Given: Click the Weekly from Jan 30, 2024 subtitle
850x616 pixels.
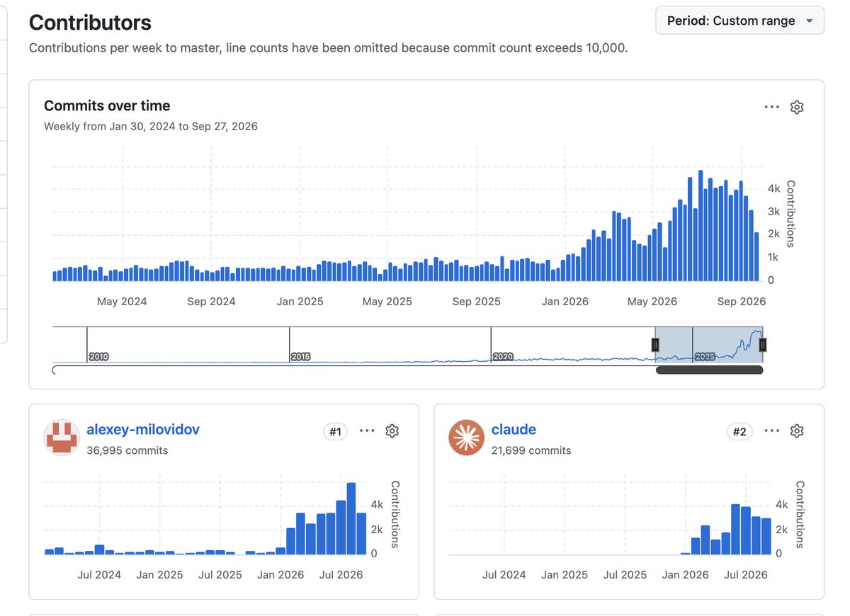Looking at the screenshot, I should tap(151, 126).
